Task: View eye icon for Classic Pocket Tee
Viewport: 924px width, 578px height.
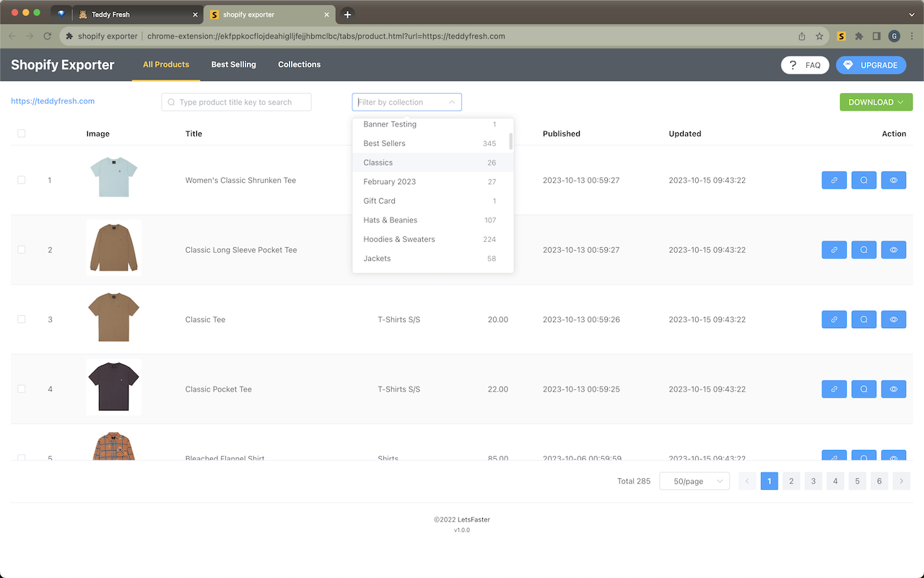Action: 894,389
